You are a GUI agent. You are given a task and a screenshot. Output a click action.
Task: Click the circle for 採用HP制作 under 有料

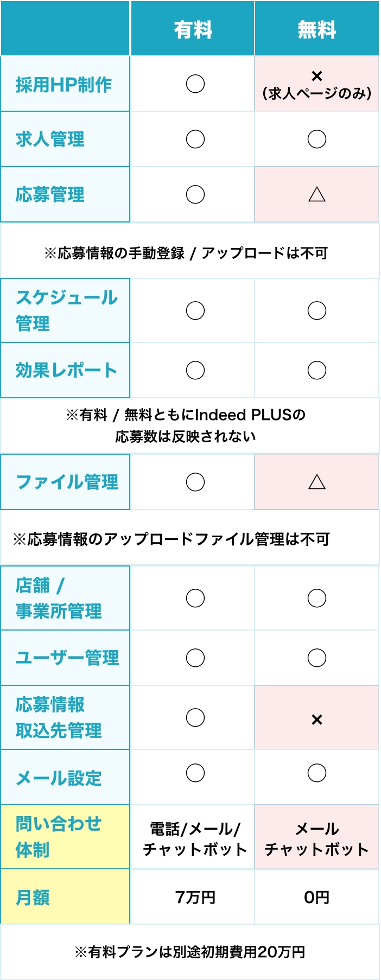(195, 84)
